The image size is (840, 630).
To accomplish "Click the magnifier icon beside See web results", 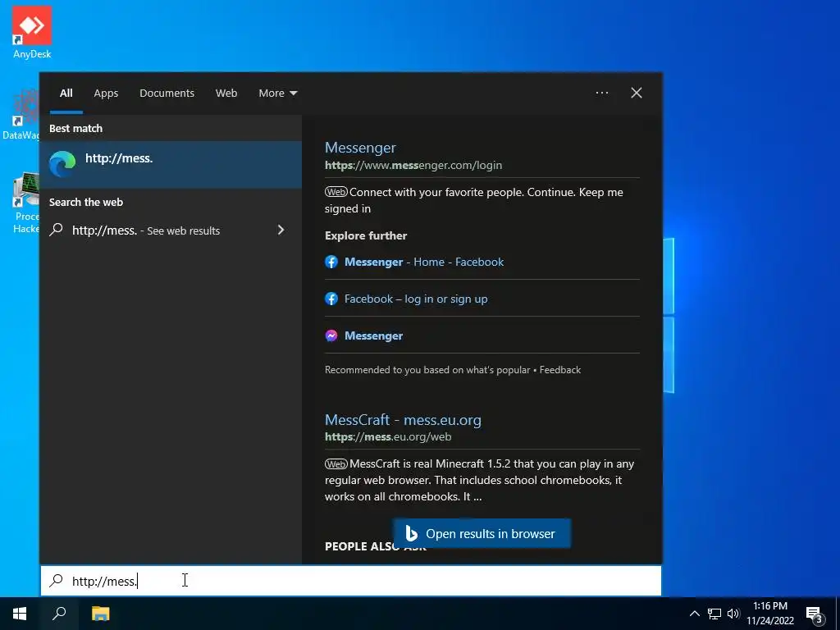I will (57, 230).
